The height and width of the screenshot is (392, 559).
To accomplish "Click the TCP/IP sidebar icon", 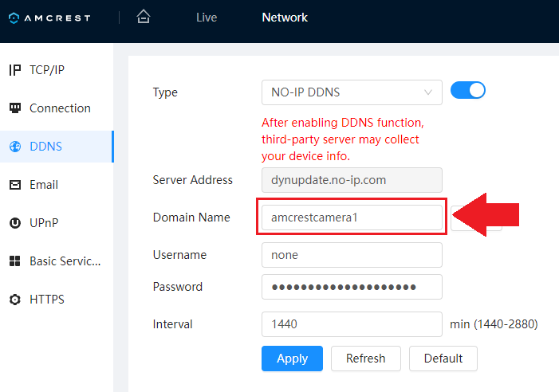I will point(14,70).
